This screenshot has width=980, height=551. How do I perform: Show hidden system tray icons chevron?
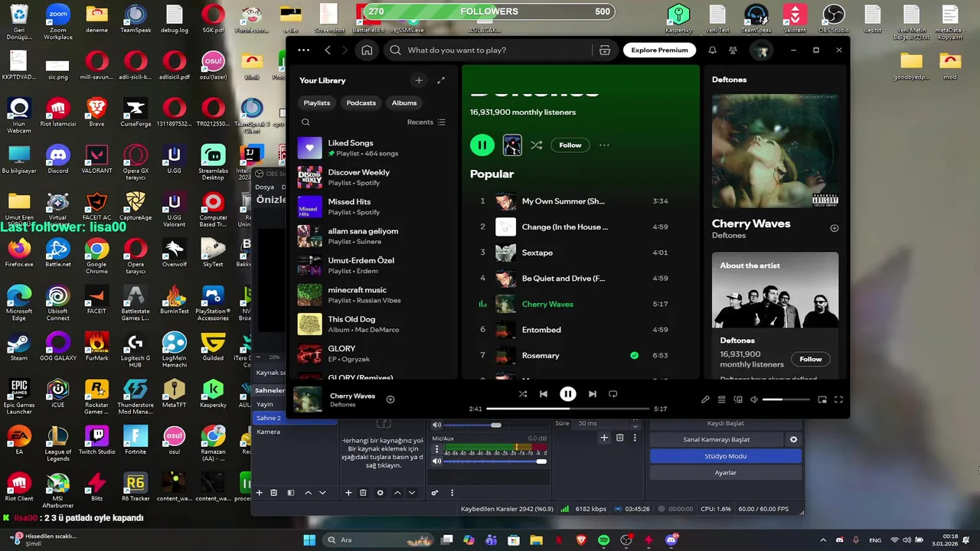[823, 540]
